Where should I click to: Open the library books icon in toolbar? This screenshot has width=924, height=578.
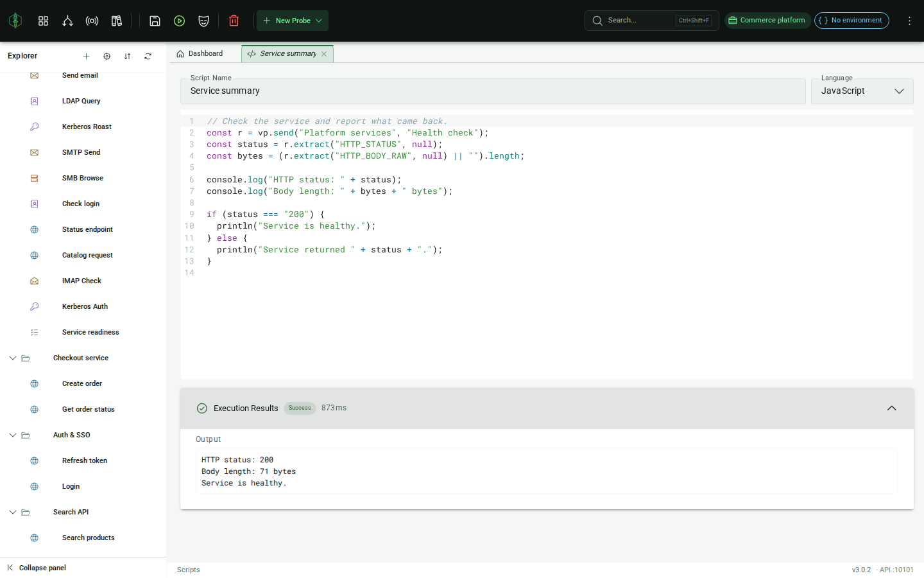pos(116,21)
